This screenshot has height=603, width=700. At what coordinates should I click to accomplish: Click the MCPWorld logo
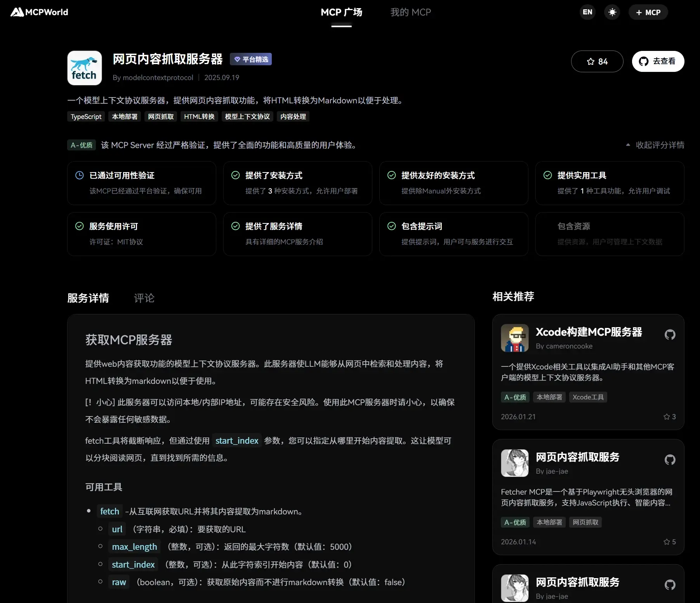tap(39, 12)
